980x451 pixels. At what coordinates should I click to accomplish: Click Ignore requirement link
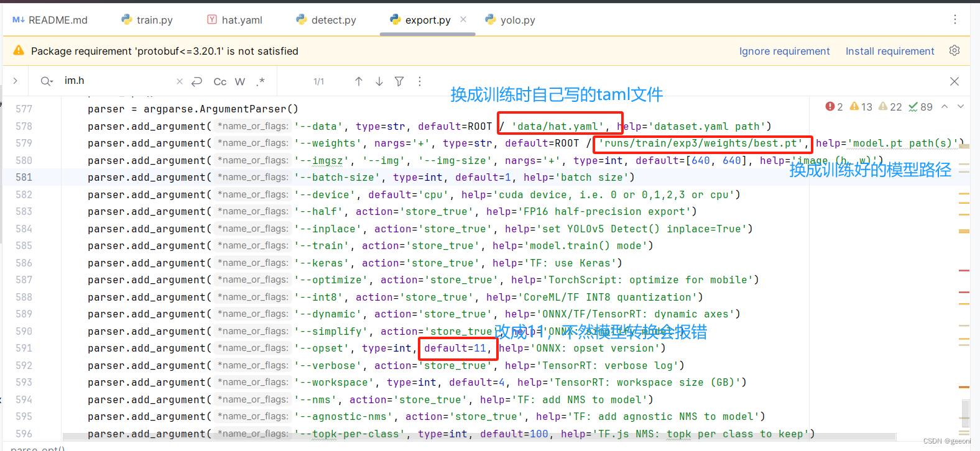[784, 51]
